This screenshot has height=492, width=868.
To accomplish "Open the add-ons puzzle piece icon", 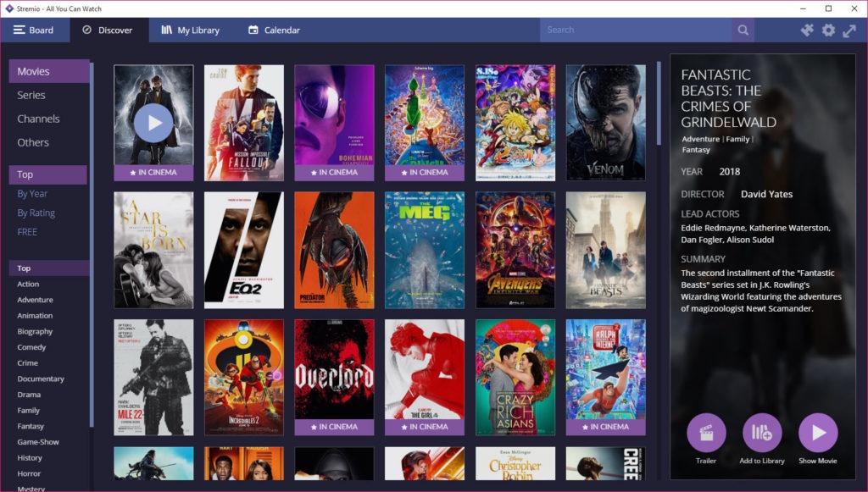I will pyautogui.click(x=807, y=30).
